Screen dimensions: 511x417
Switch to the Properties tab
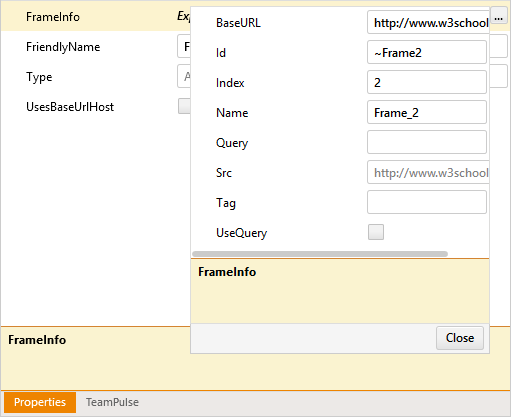[40, 402]
